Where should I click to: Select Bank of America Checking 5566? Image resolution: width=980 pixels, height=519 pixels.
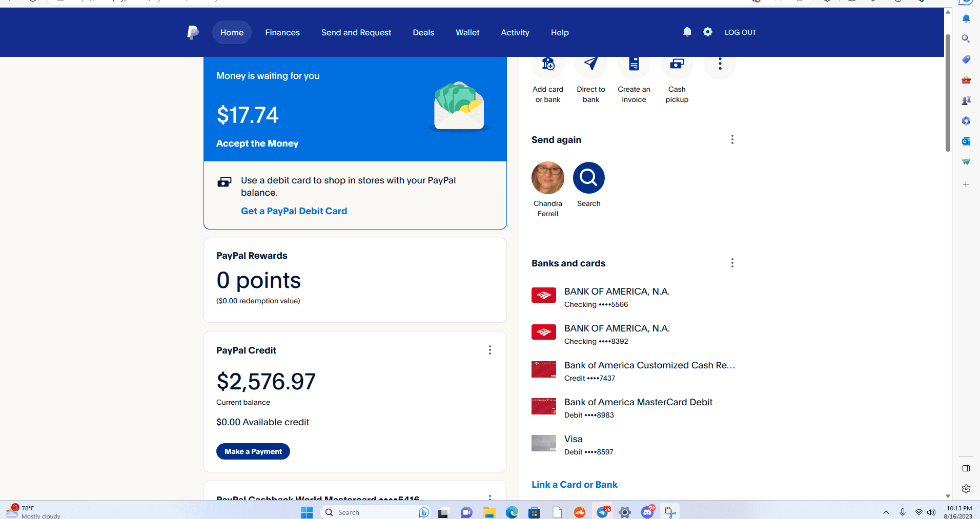coord(634,297)
